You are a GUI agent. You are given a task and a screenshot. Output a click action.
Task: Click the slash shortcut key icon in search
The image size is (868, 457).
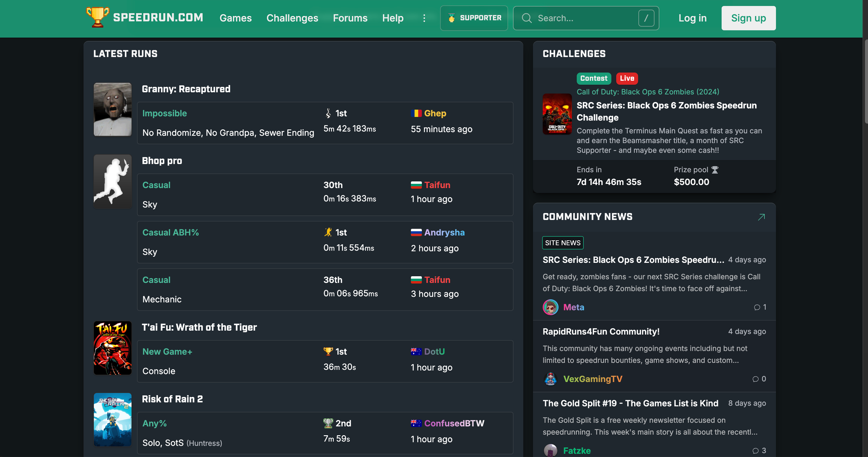[646, 18]
